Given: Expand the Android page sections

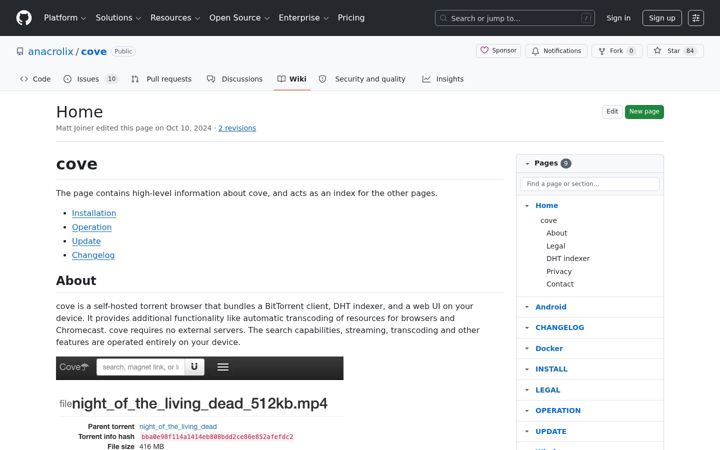Looking at the screenshot, I should (527, 307).
